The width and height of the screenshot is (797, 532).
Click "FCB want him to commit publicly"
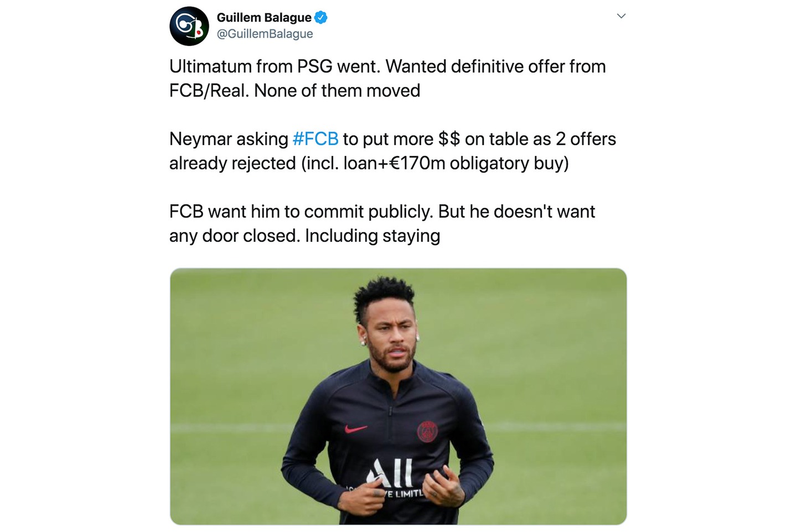click(301, 211)
